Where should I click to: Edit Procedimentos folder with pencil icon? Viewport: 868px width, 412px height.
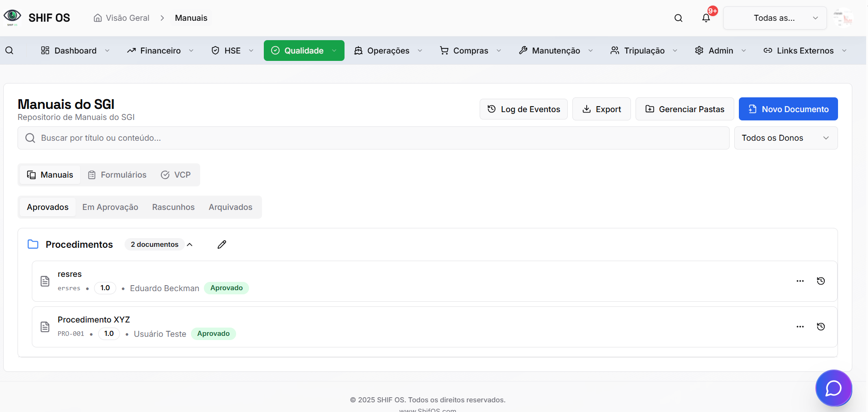[222, 245]
